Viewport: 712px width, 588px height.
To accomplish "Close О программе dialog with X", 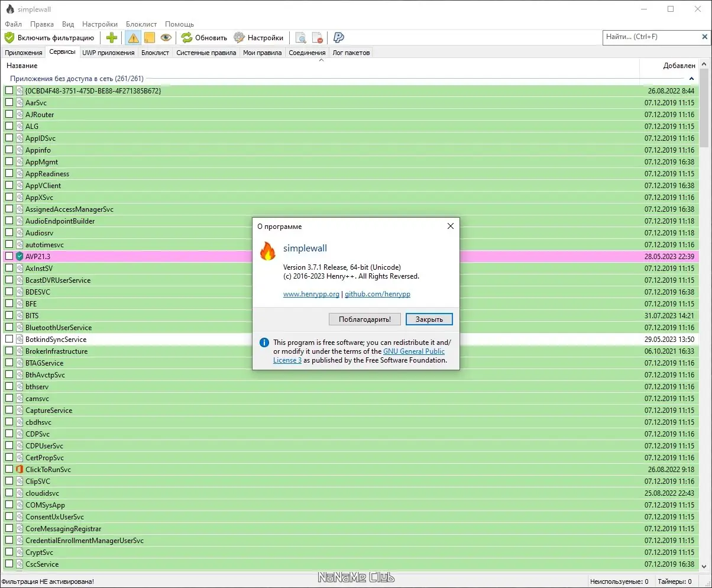I will click(450, 226).
